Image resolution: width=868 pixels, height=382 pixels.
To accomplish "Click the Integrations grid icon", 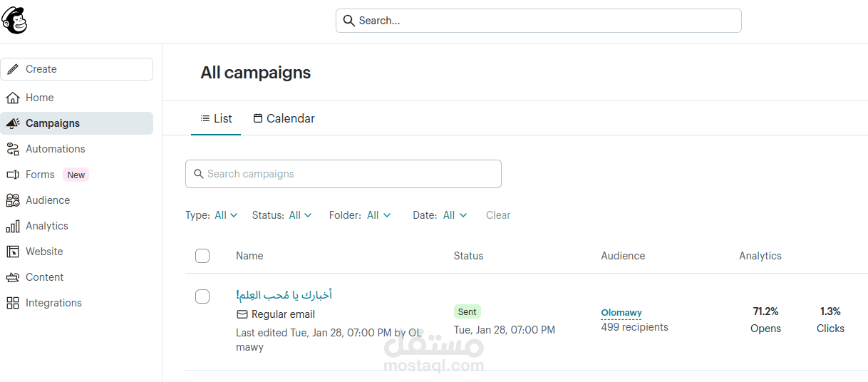I will (13, 303).
